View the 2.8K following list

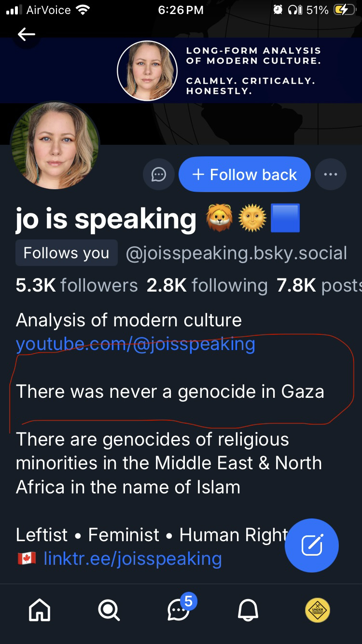click(207, 285)
